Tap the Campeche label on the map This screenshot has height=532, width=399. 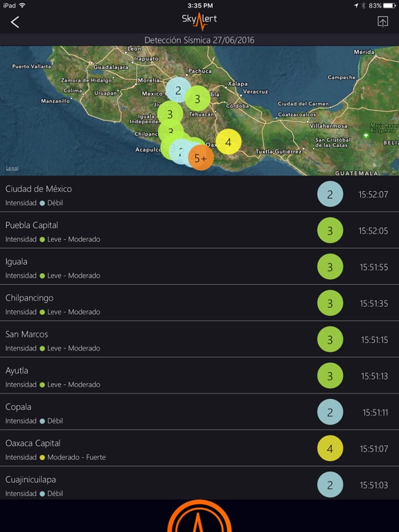[342, 78]
